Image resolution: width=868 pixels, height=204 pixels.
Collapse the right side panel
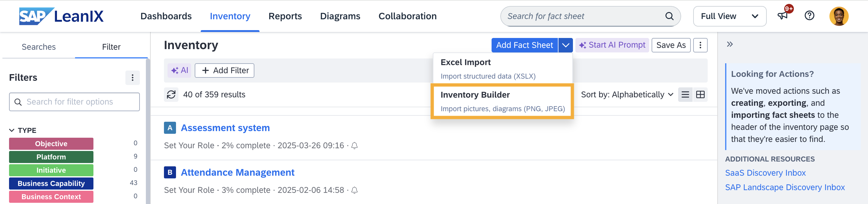[x=729, y=44]
